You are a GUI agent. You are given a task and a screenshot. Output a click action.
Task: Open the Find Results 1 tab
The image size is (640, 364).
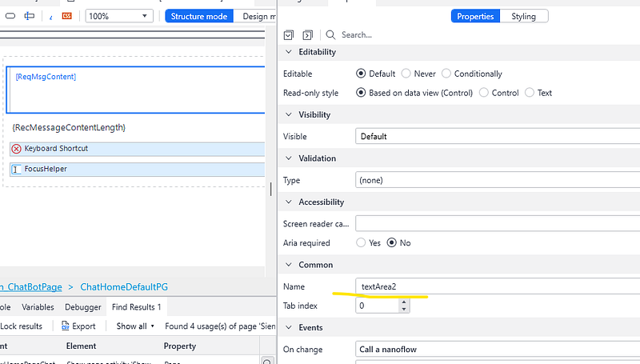[136, 307]
